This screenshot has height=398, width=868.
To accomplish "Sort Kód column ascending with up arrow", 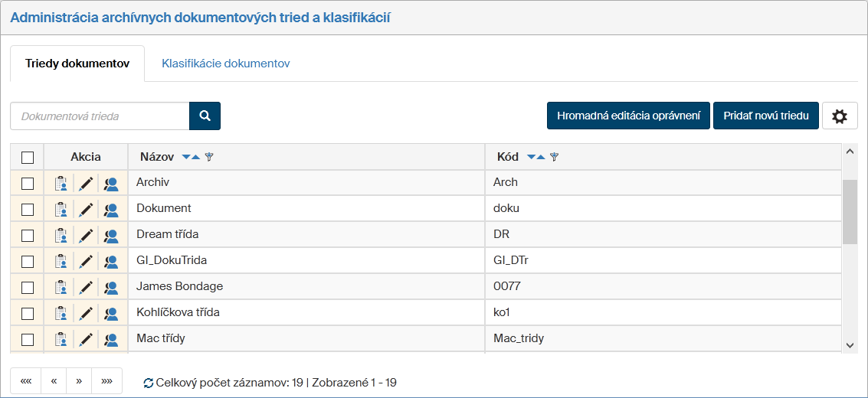I will tap(541, 158).
